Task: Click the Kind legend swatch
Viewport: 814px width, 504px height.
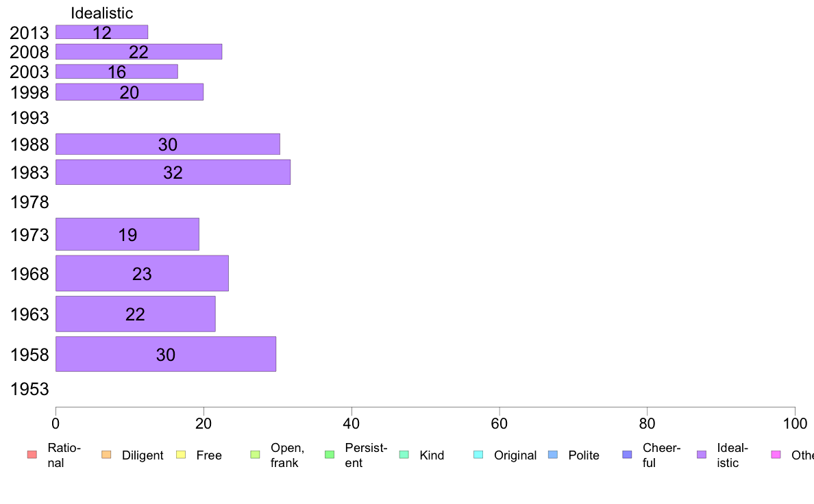Action: [x=404, y=455]
